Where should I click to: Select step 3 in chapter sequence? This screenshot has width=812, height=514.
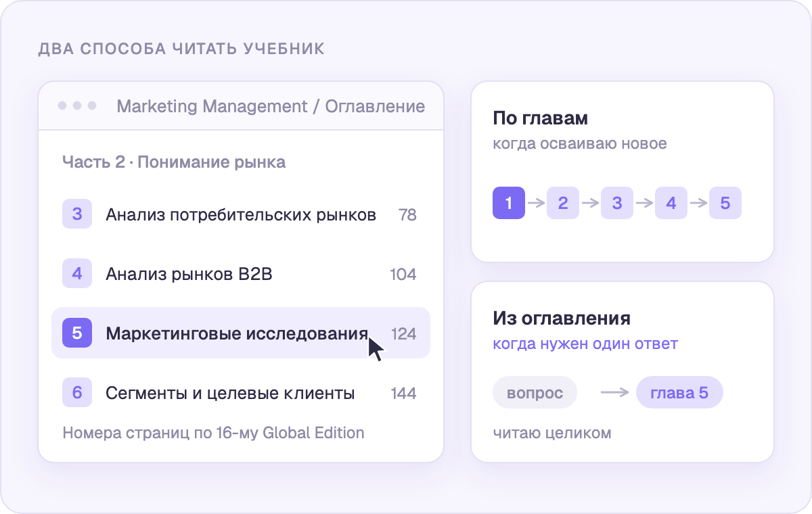(x=617, y=203)
